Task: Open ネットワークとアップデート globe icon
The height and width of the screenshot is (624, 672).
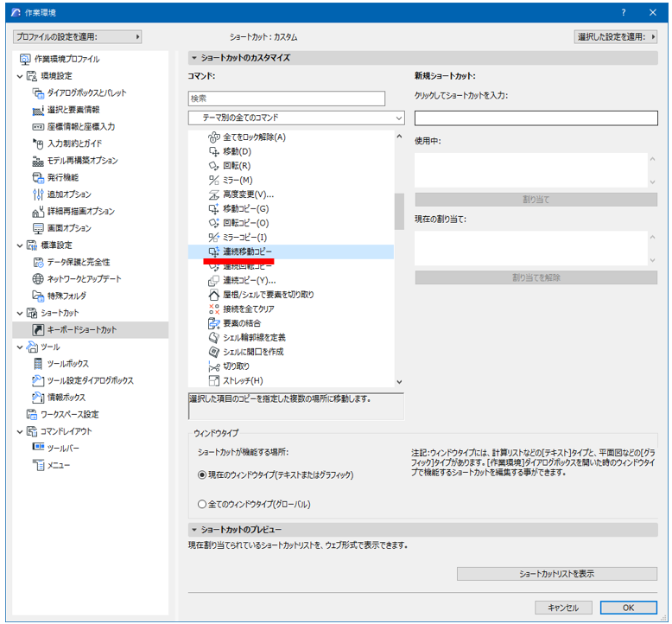Action: point(38,279)
